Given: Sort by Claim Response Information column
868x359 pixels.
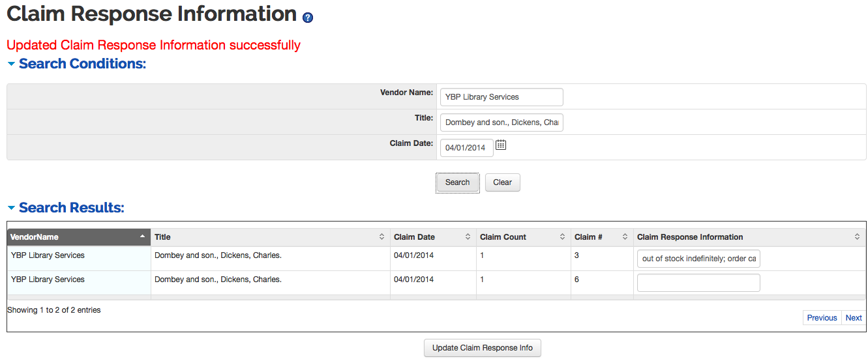Looking at the screenshot, I should click(749, 237).
